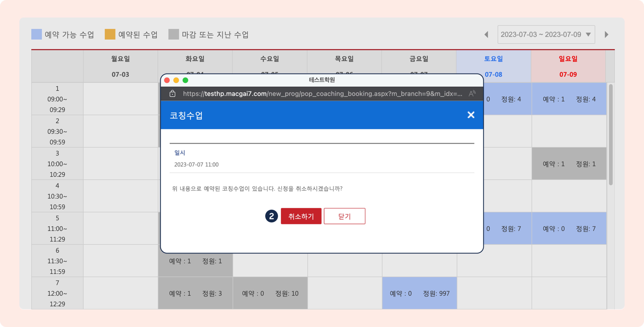Screen dimensions: 644x327
Task: Go to next week with right arrow
Action: pyautogui.click(x=606, y=35)
